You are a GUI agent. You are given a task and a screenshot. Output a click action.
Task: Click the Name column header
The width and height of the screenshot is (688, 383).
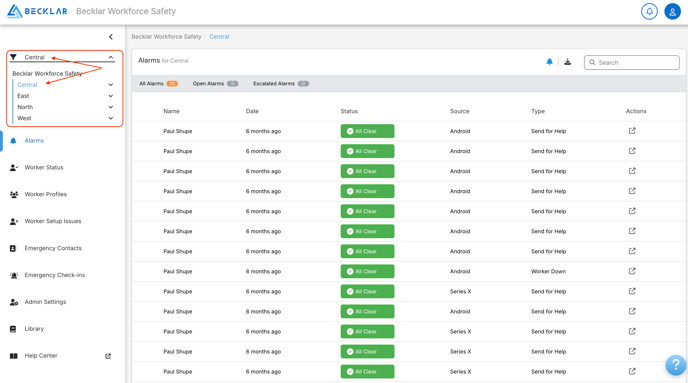[x=172, y=111]
